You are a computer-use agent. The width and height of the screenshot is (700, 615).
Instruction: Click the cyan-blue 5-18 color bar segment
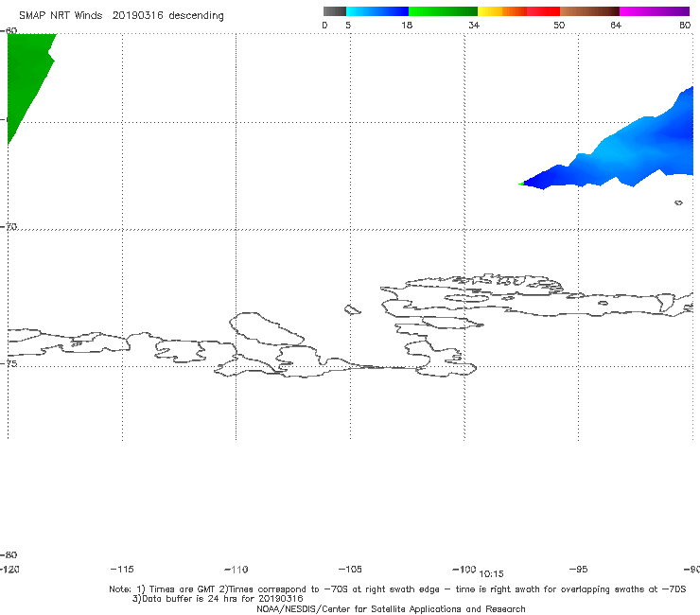377,11
